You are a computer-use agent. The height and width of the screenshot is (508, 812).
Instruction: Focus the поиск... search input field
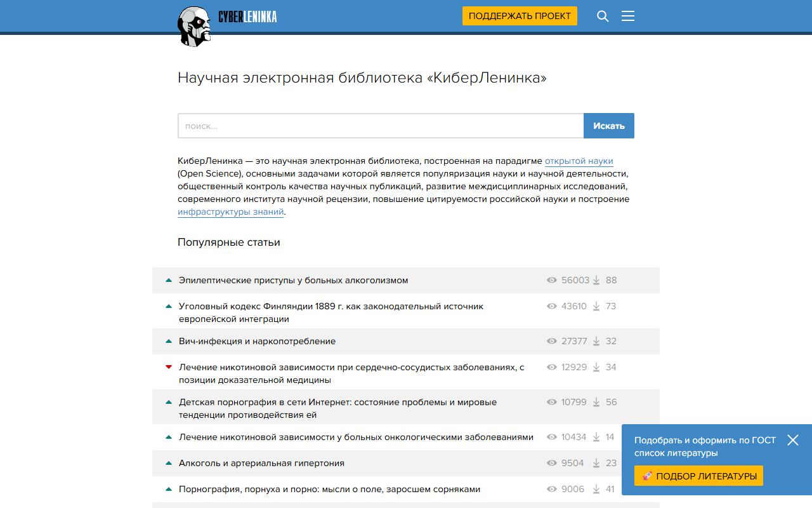point(381,126)
